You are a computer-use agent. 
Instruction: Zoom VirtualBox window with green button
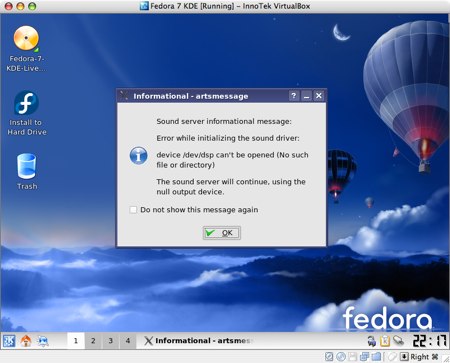[x=32, y=6]
